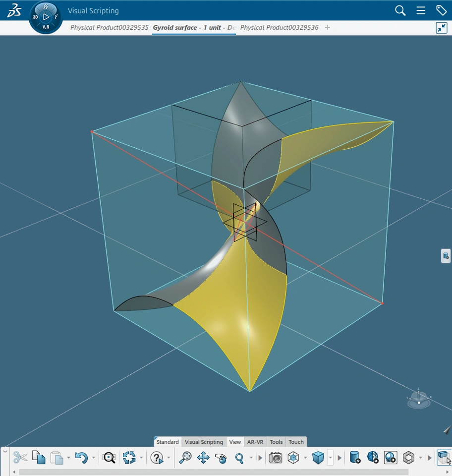Copy with the copy documents icon
The height and width of the screenshot is (476, 452).
(x=39, y=458)
